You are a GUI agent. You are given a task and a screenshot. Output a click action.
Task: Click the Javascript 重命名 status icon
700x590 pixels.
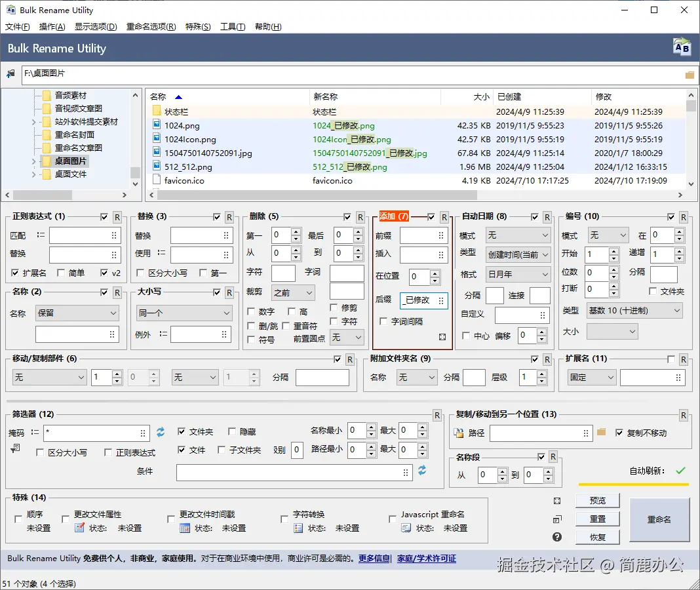click(x=406, y=528)
